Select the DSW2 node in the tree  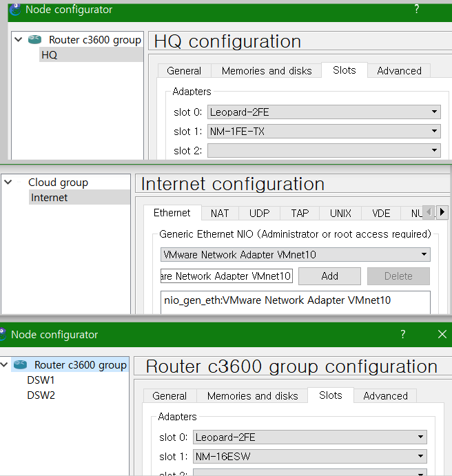point(41,395)
